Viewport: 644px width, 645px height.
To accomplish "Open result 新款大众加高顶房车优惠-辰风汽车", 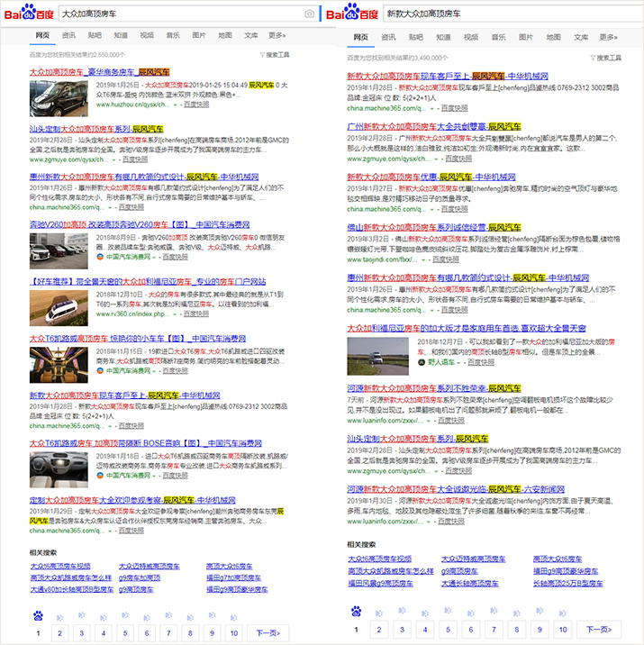I will pyautogui.click(x=431, y=177).
